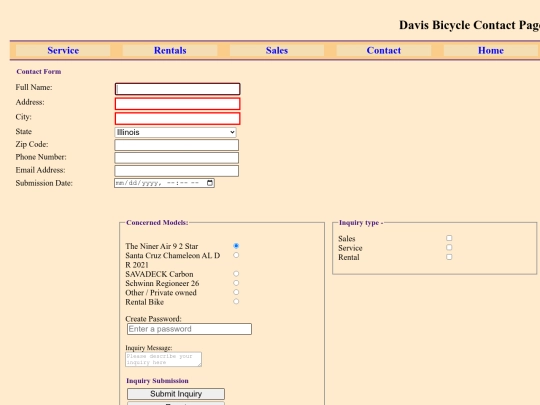Viewport: 540px width, 405px height.
Task: Click the Inquiry Submission heading
Action: pos(157,381)
